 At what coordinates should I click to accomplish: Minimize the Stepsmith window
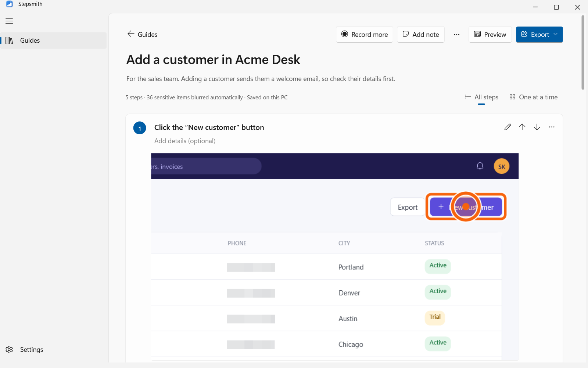(x=535, y=7)
